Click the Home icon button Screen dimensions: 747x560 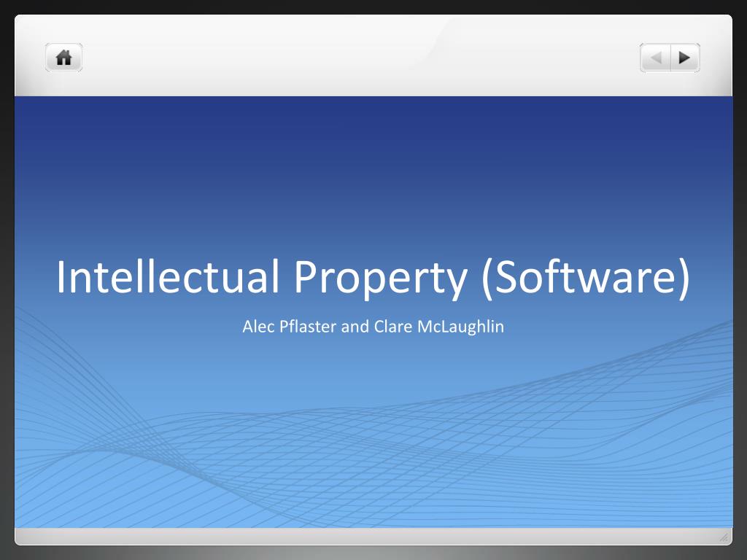pos(64,58)
